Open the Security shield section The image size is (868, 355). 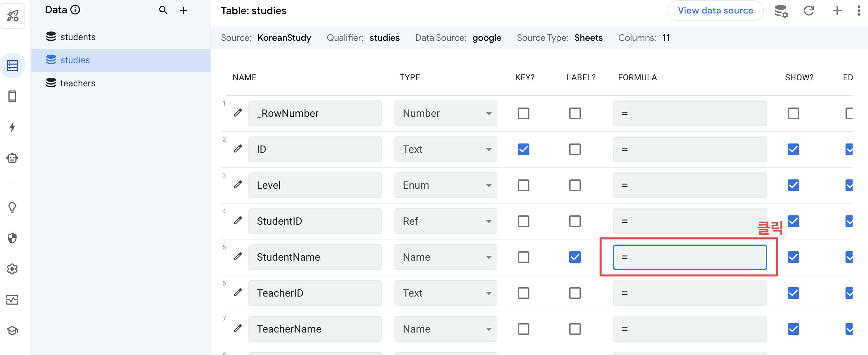(12, 238)
